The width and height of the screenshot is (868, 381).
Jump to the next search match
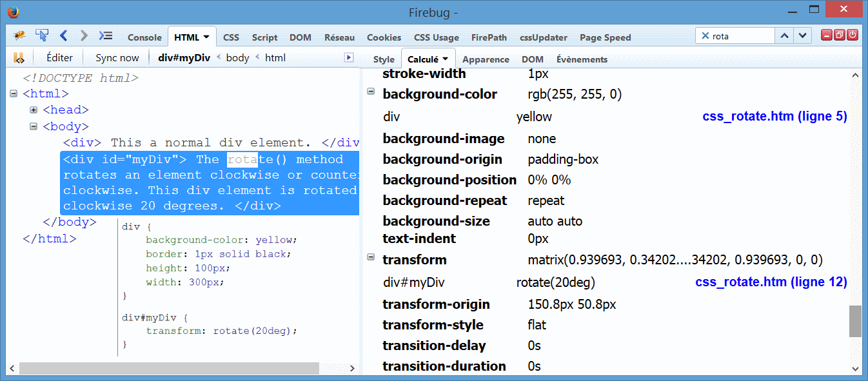click(x=802, y=36)
